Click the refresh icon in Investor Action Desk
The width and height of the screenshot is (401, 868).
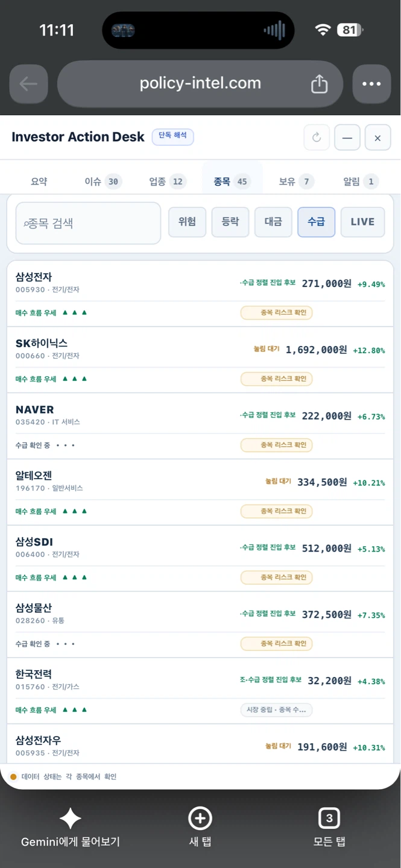pos(317,137)
